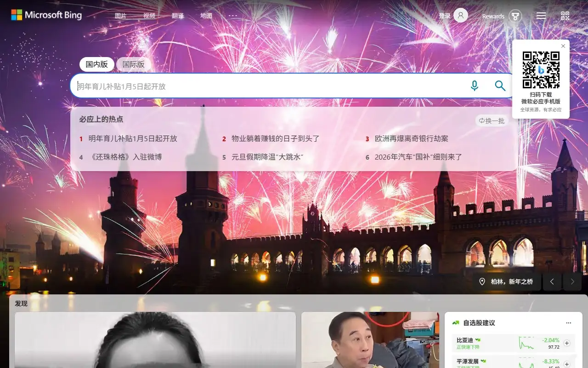The height and width of the screenshot is (368, 588).
Task: Click the QR code icon in header
Action: 565,16
